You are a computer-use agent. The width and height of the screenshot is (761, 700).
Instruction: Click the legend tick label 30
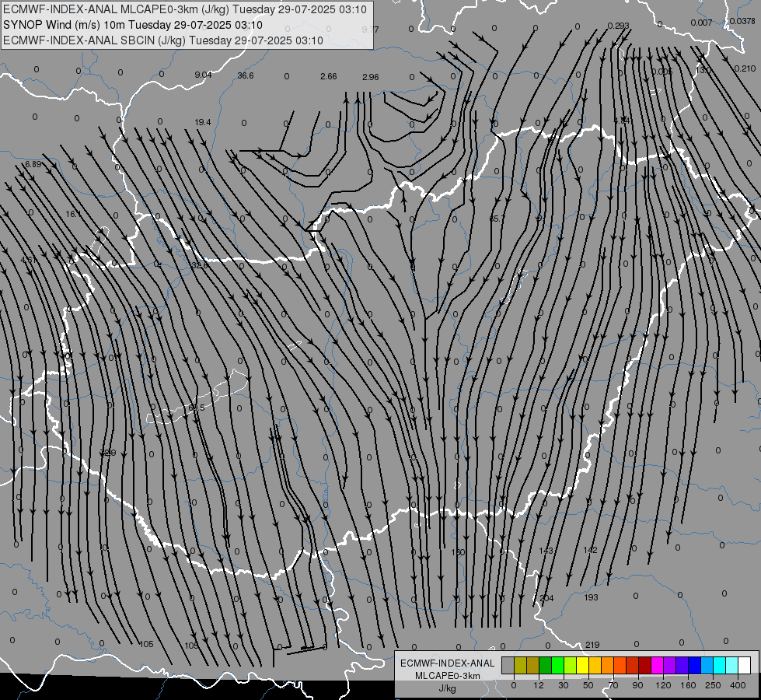(x=563, y=685)
